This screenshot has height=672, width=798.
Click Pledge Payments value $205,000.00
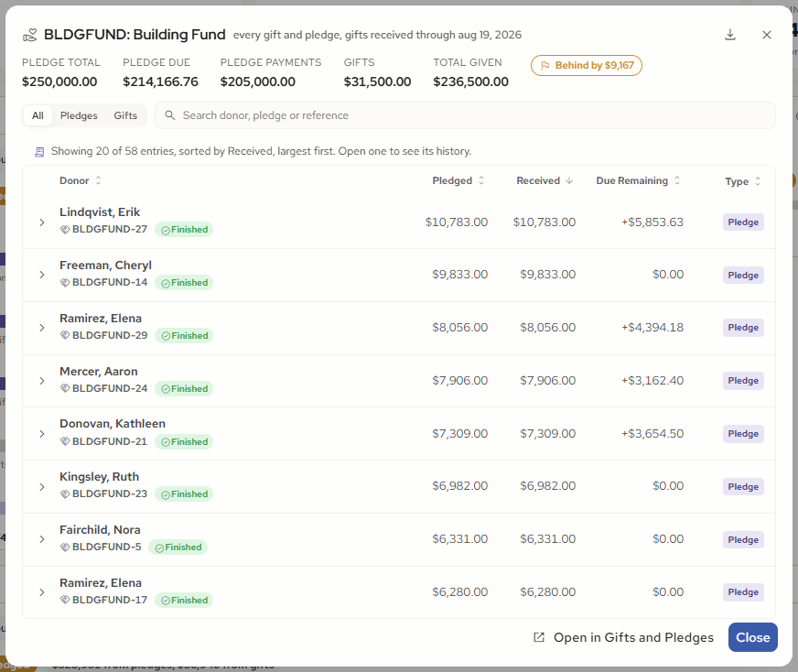[x=257, y=81]
